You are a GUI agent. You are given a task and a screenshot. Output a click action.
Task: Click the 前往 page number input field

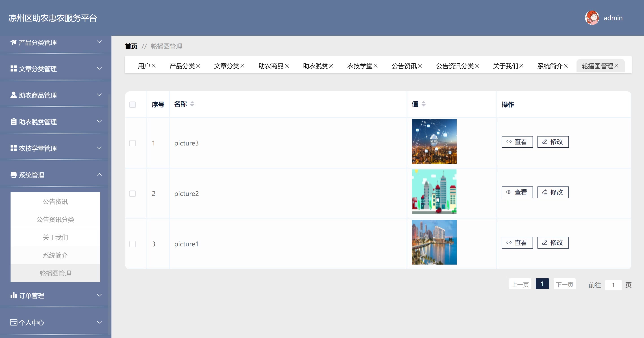tap(613, 285)
